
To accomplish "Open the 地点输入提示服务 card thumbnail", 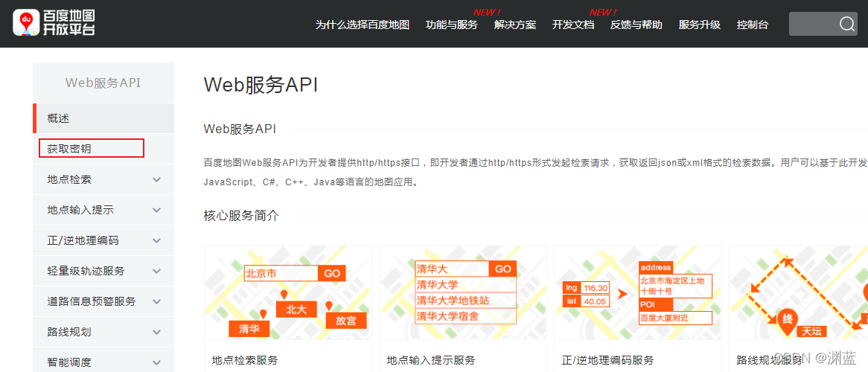I will point(463,293).
